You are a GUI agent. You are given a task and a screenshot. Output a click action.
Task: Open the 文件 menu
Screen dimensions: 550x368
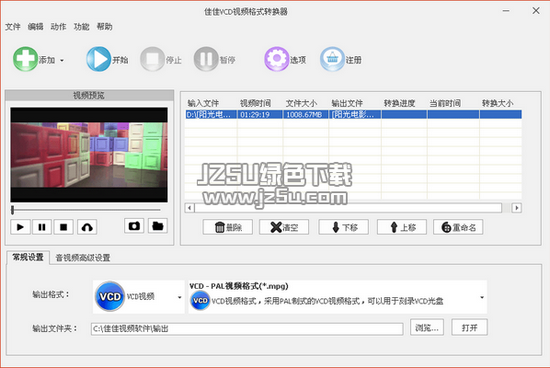[13, 27]
